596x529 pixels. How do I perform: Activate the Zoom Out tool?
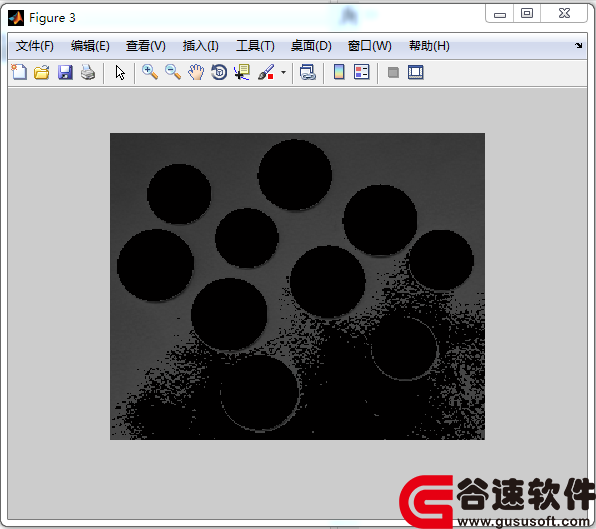coord(173,72)
